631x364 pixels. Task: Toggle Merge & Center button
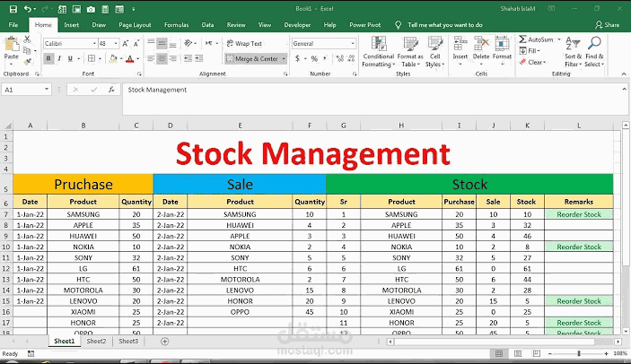pos(252,58)
